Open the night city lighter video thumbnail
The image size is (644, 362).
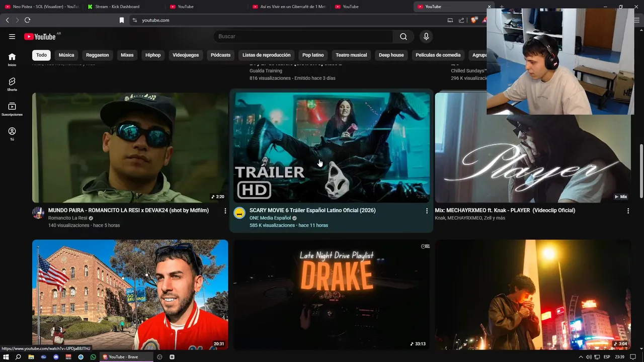point(533,295)
